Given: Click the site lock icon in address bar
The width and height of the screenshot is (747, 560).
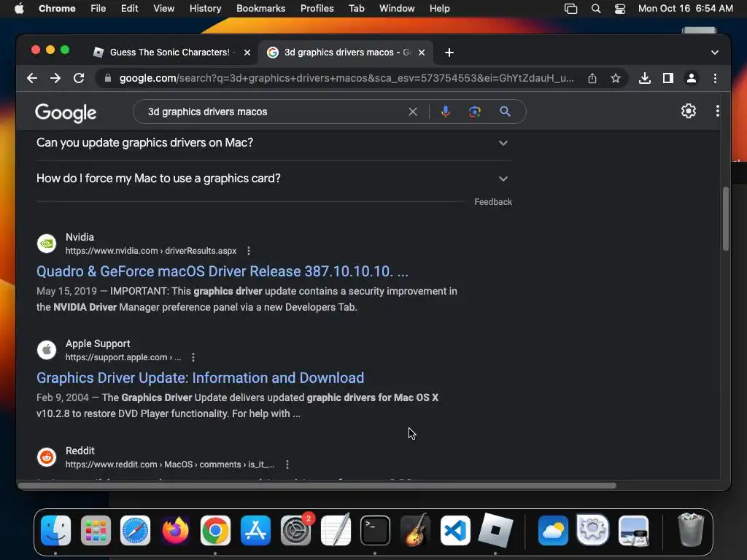Looking at the screenshot, I should 108,78.
